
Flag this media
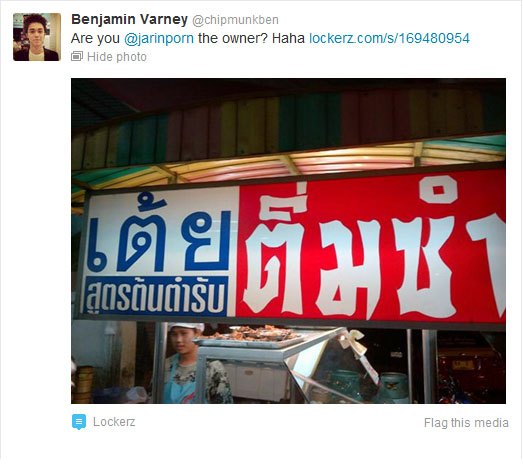point(466,423)
